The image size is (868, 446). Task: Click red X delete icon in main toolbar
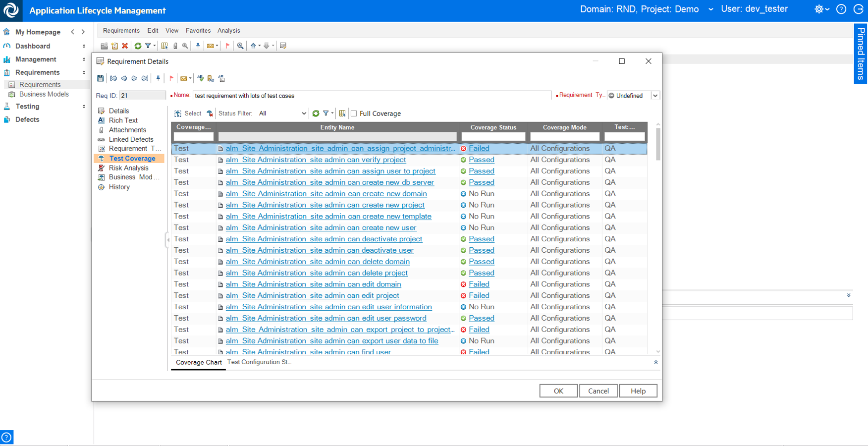[125, 46]
